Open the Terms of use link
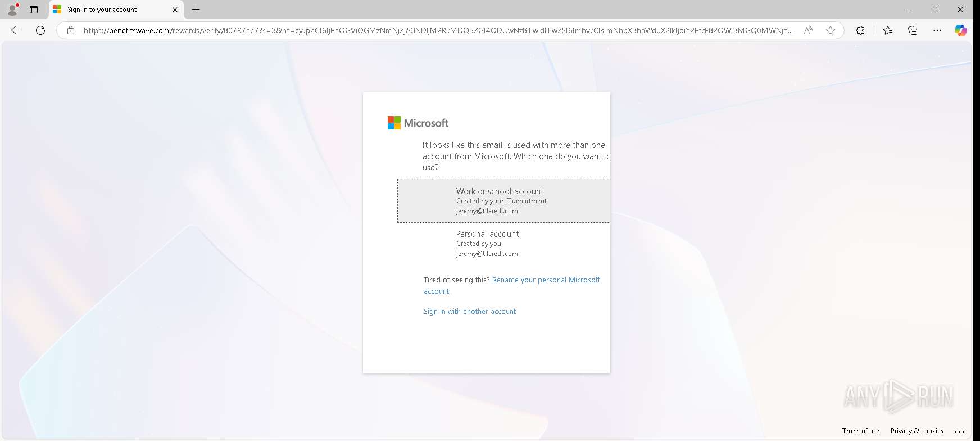Viewport: 980px width, 441px height. click(x=860, y=431)
